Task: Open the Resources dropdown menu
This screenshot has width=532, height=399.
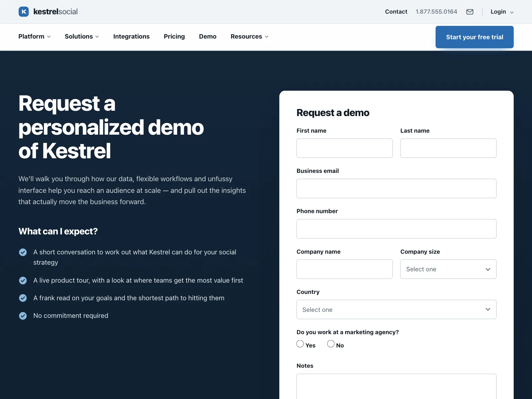Action: (250, 37)
